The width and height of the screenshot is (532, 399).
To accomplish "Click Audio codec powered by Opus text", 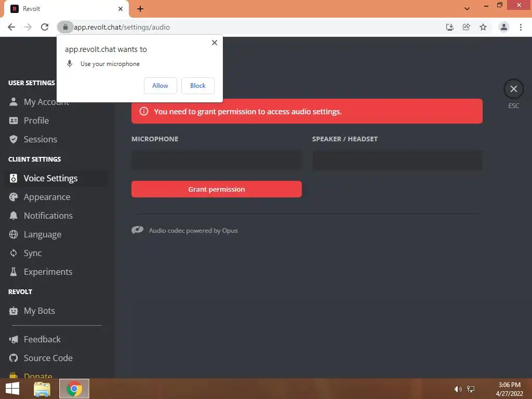I will [193, 231].
